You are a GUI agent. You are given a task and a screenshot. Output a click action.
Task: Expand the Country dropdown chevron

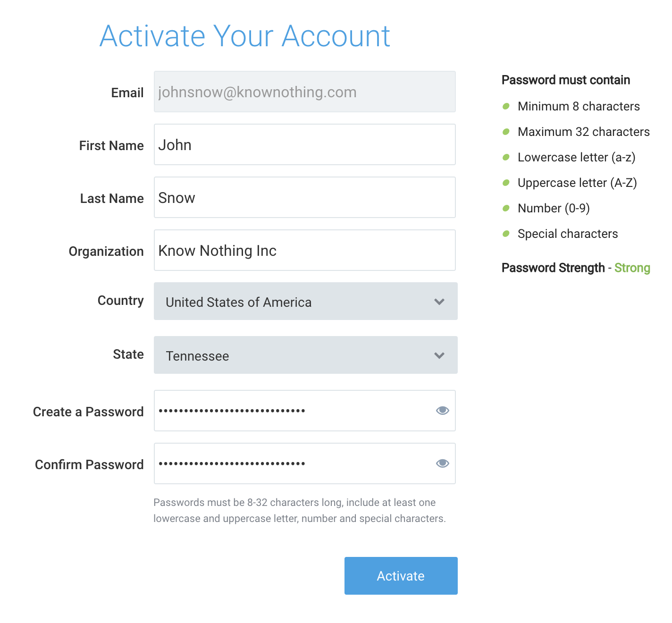[439, 302]
